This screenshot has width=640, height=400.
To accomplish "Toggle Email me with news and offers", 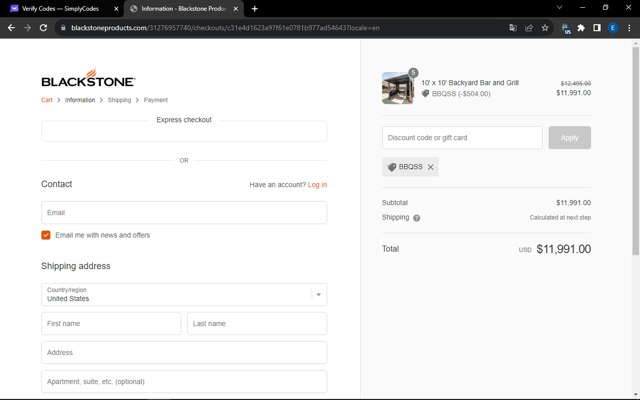I will tap(46, 235).
